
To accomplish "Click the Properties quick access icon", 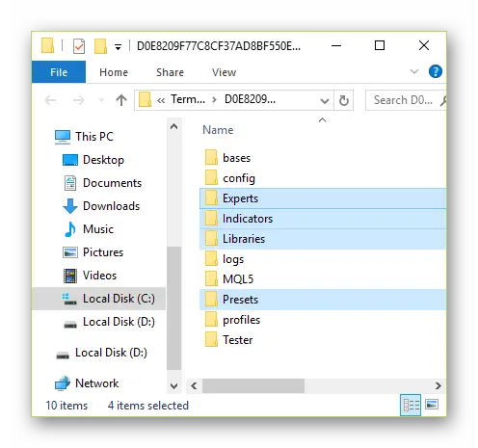I will tap(79, 46).
